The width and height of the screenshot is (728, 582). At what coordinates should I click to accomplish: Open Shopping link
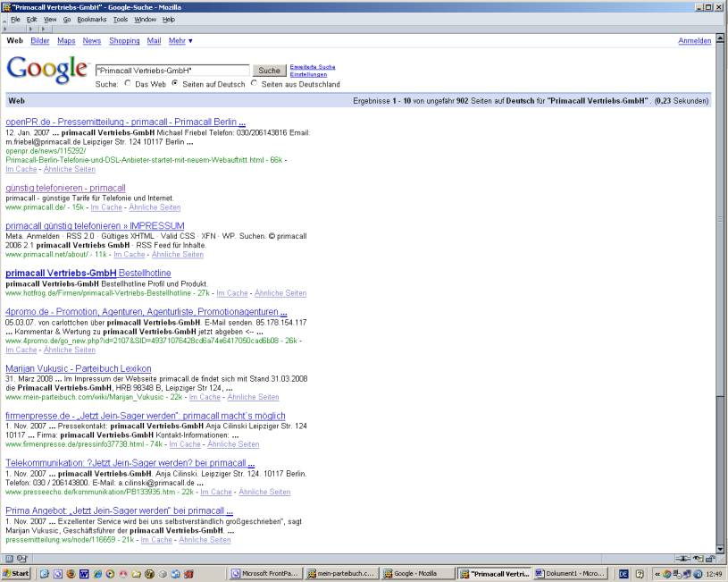coord(124,41)
